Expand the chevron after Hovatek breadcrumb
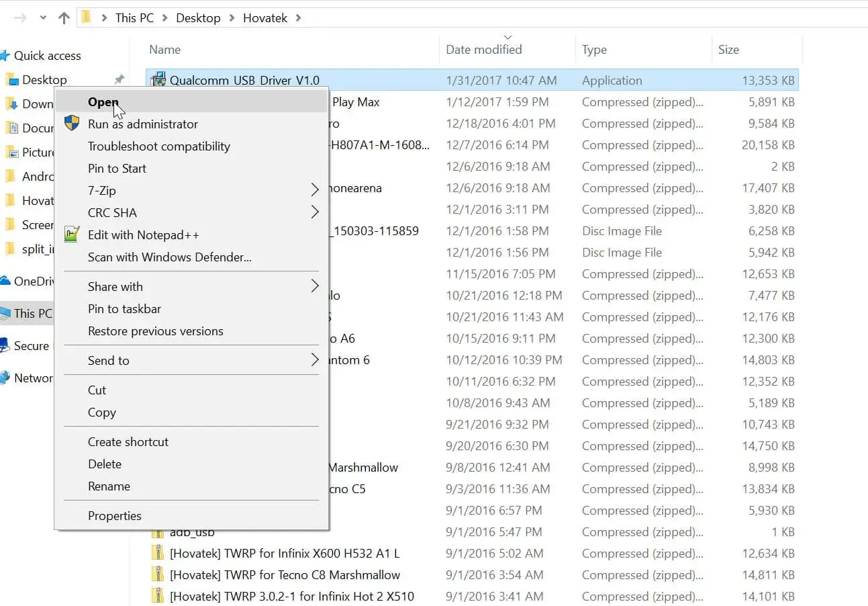The height and width of the screenshot is (606, 868). [x=298, y=18]
